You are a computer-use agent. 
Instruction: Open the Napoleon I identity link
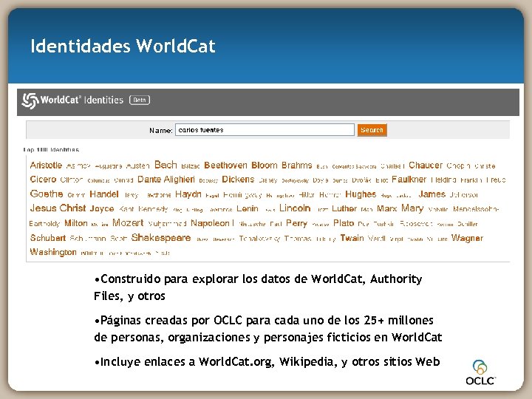[212, 223]
